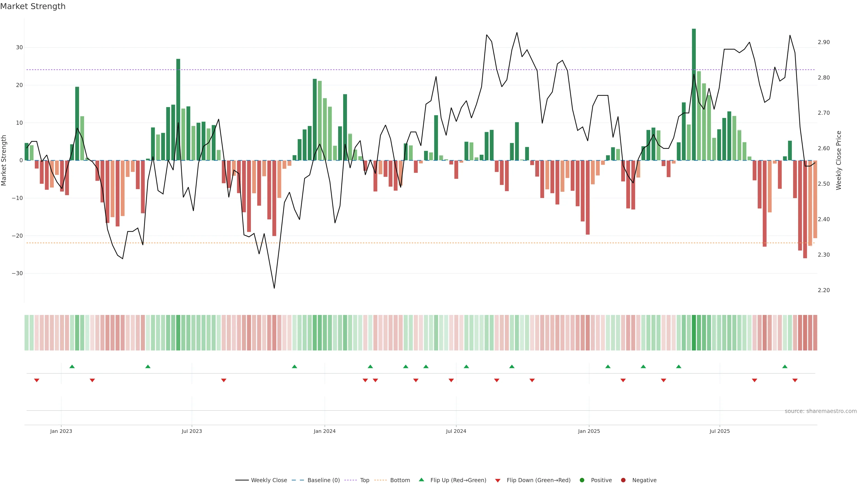
Task: Click the first green flip-up marker after Jan 2023
Action: (x=72, y=366)
